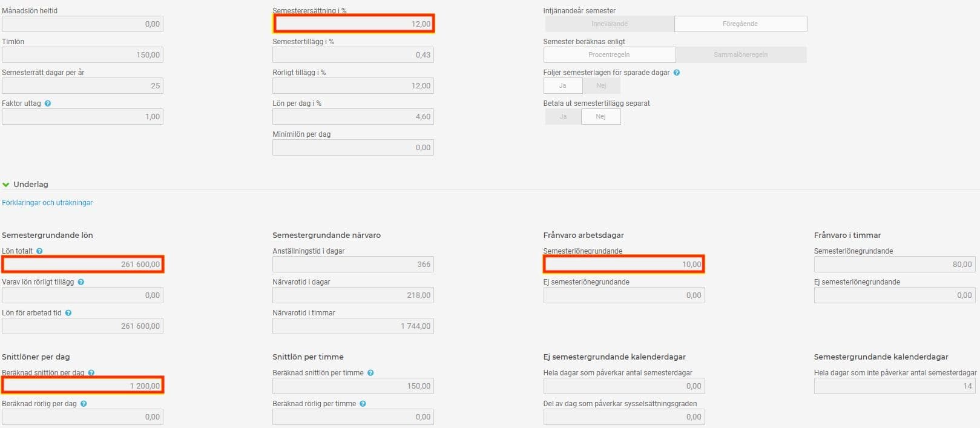Viewport: 980px width, 428px height.
Task: Click help icon by Varav lön rörligt tillägg
Action: click(81, 282)
